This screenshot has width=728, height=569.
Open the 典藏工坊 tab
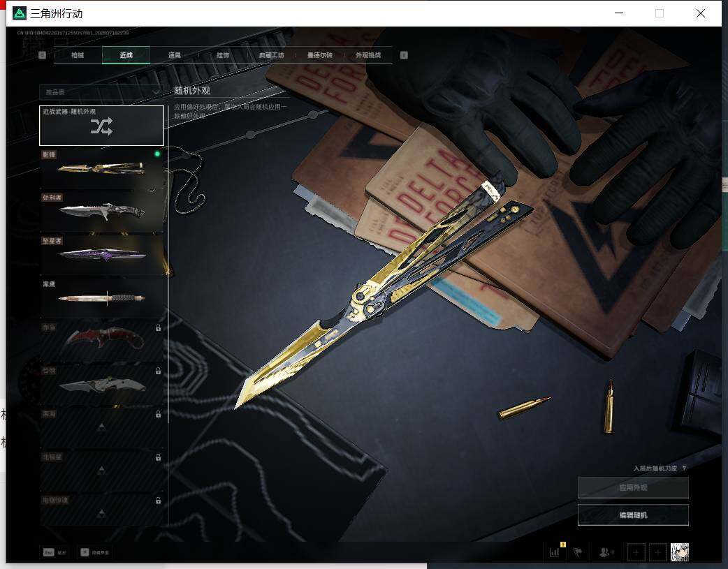(271, 55)
